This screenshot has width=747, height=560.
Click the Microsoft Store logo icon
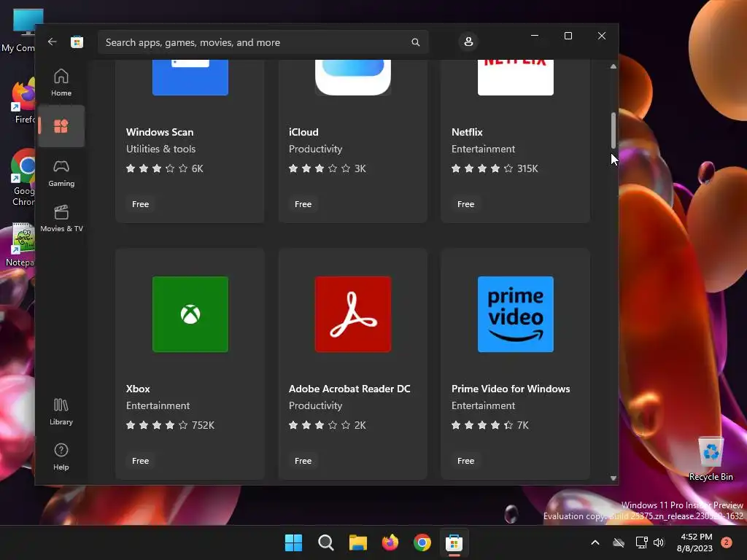[x=77, y=42]
